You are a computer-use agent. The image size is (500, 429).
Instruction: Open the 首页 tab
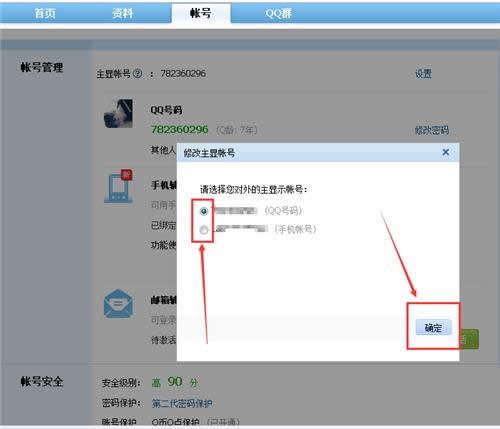click(x=45, y=13)
